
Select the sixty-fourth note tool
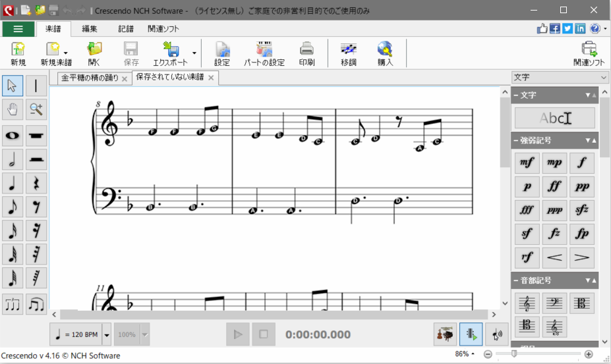[13, 278]
